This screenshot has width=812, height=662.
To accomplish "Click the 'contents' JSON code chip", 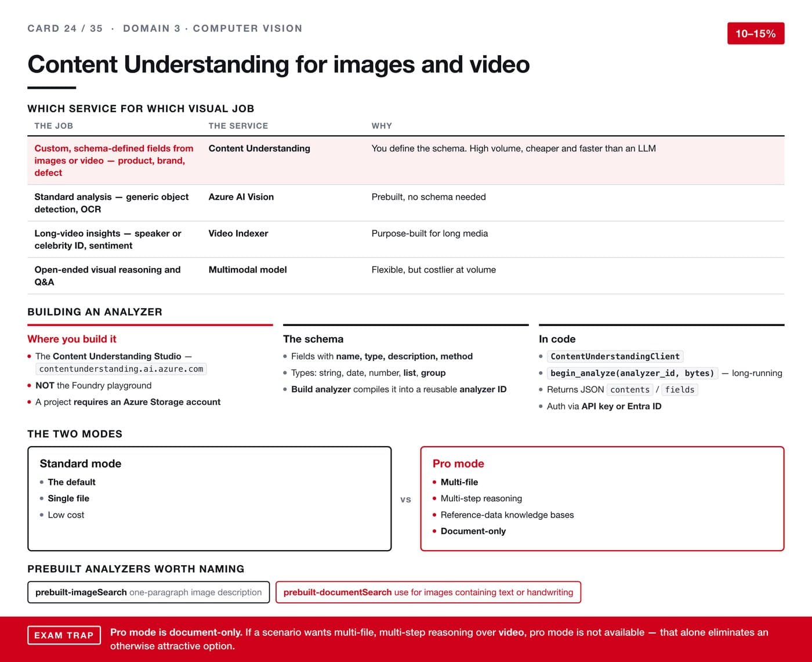I will tap(630, 390).
